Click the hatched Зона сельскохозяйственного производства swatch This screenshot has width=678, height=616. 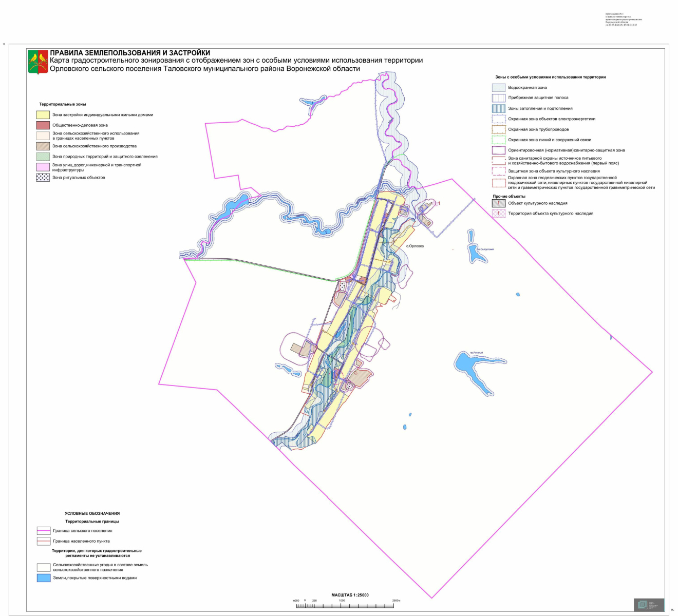[43, 146]
